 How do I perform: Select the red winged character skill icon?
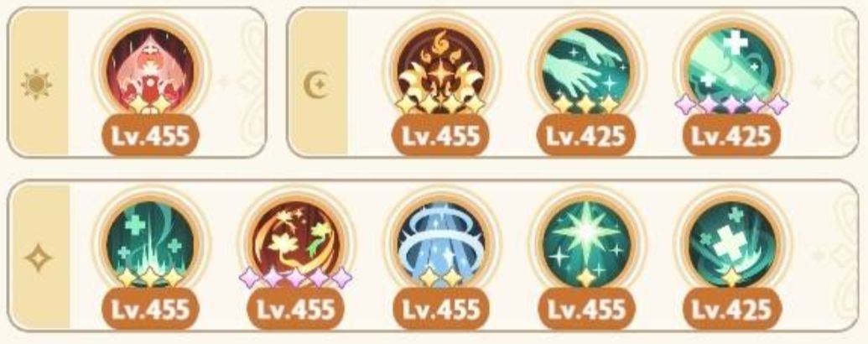pos(150,71)
